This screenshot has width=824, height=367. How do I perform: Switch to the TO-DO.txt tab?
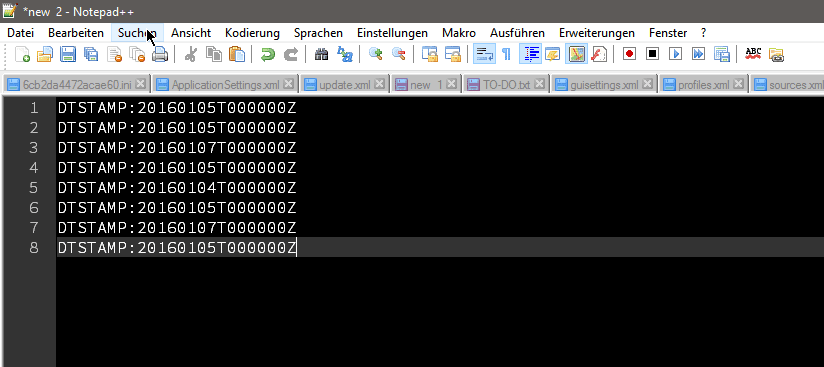coord(506,85)
